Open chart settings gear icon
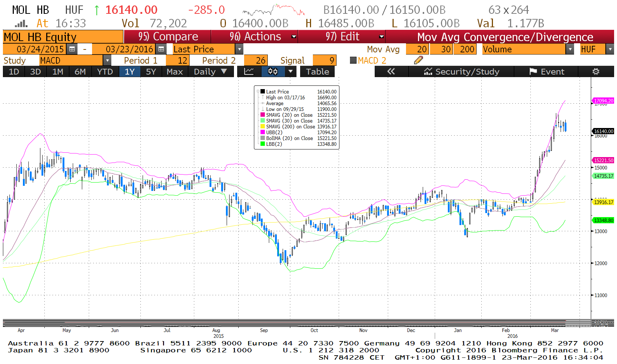617x364 pixels. click(x=596, y=72)
